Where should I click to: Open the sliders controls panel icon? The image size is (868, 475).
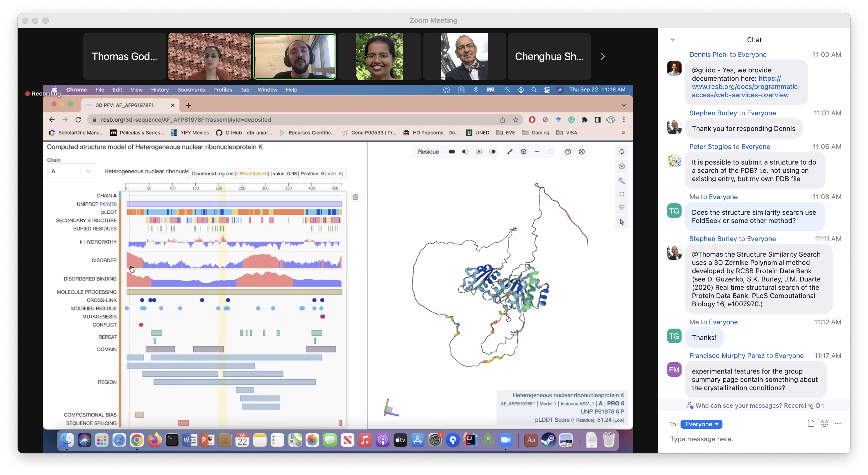(622, 207)
